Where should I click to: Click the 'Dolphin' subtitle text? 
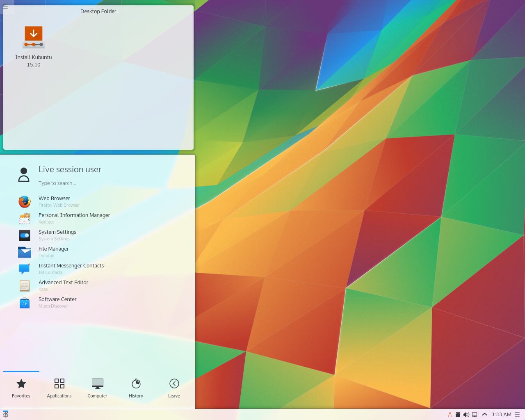[46, 256]
